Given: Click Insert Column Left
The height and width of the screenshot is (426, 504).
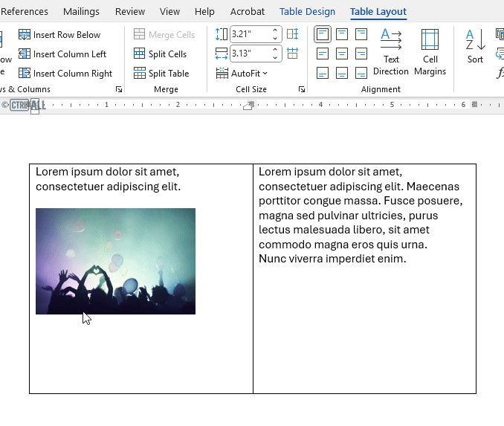Looking at the screenshot, I should (62, 54).
